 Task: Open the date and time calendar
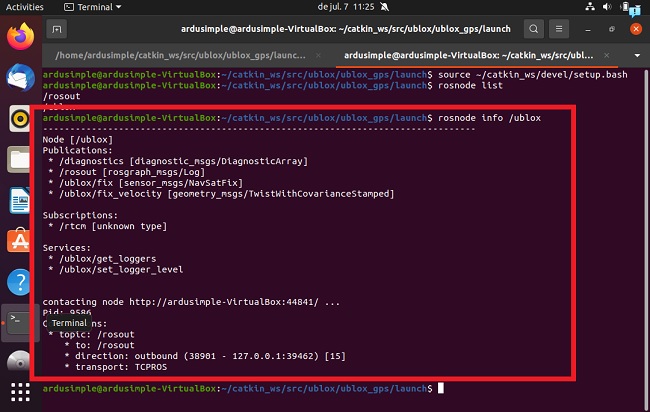[324, 7]
